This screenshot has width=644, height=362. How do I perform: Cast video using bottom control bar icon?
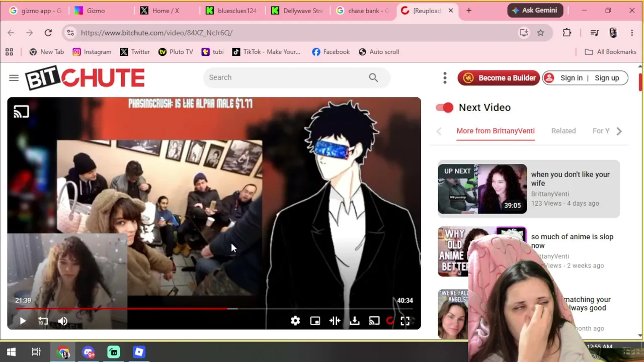pyautogui.click(x=374, y=321)
